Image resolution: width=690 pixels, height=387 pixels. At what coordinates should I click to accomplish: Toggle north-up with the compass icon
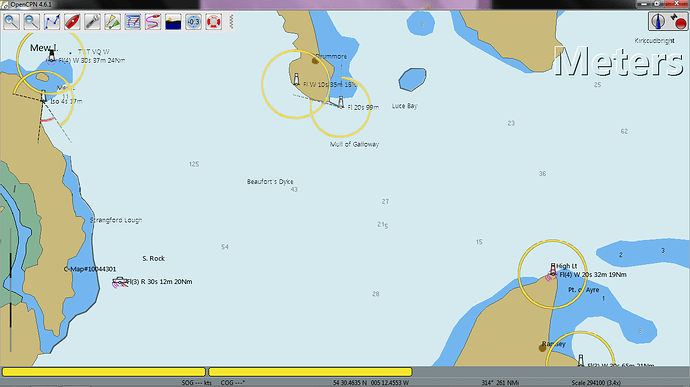click(x=658, y=21)
